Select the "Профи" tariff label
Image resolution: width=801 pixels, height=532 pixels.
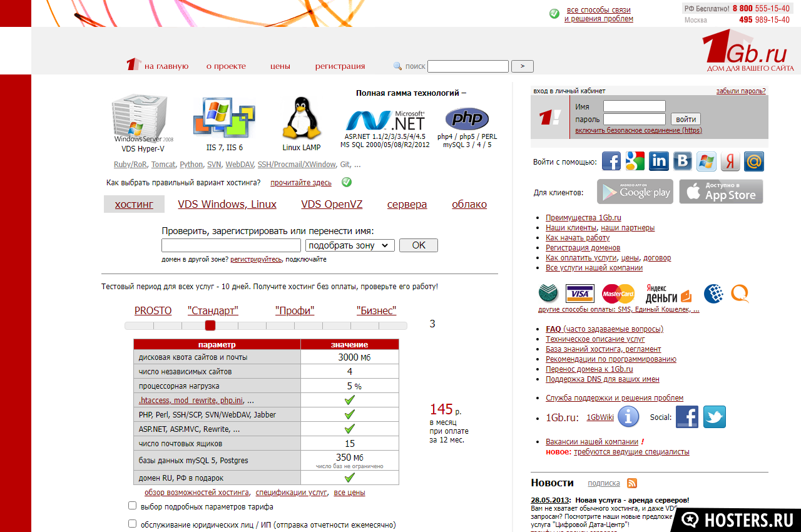(x=295, y=310)
